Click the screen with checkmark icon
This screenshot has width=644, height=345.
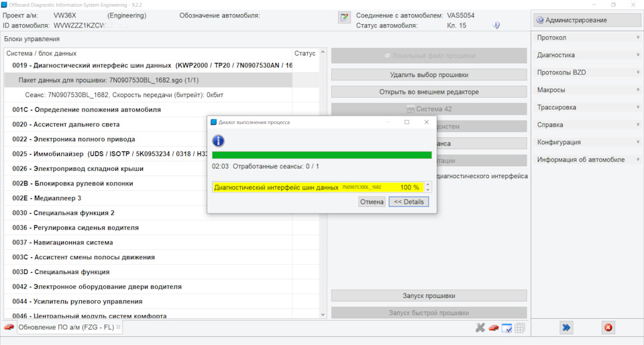point(507,328)
